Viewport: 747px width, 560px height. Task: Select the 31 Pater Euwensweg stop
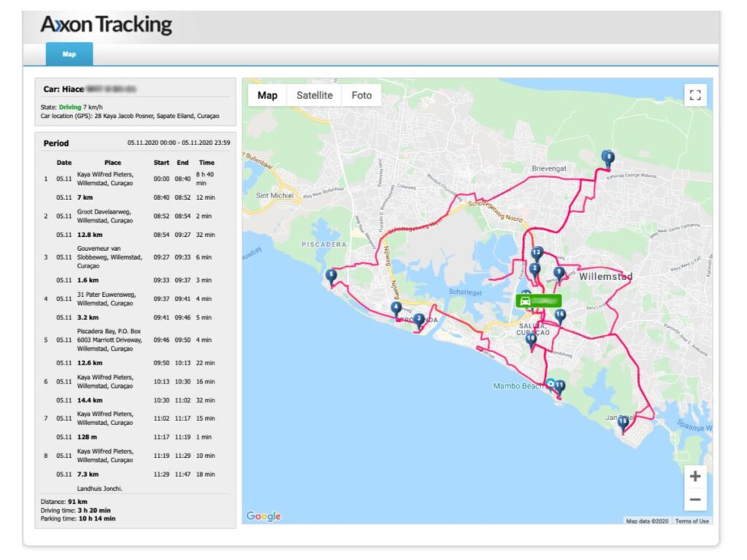(135, 298)
